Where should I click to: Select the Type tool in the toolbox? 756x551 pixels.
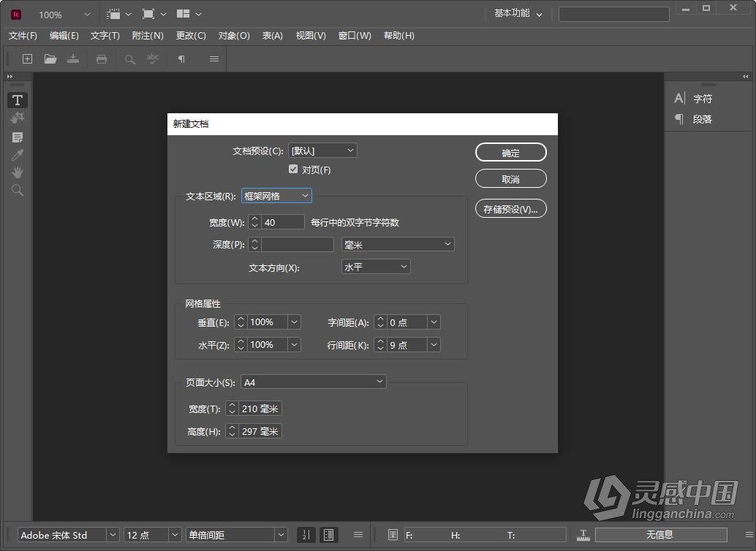pos(18,100)
